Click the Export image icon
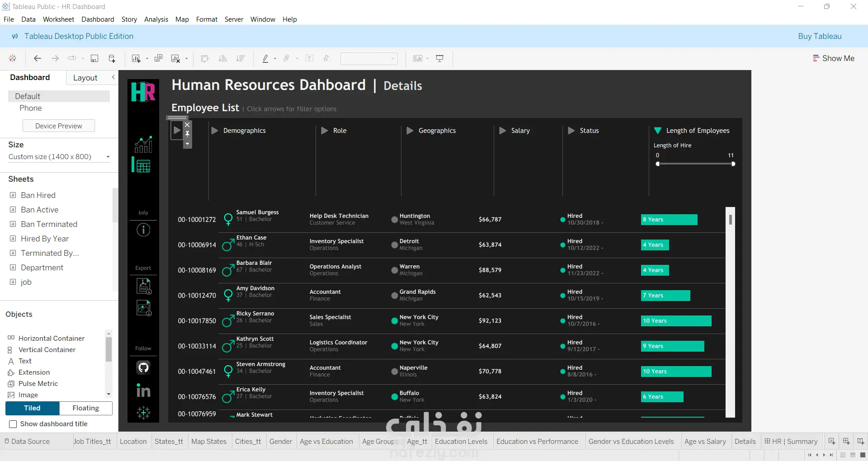The image size is (868, 461). tap(144, 308)
